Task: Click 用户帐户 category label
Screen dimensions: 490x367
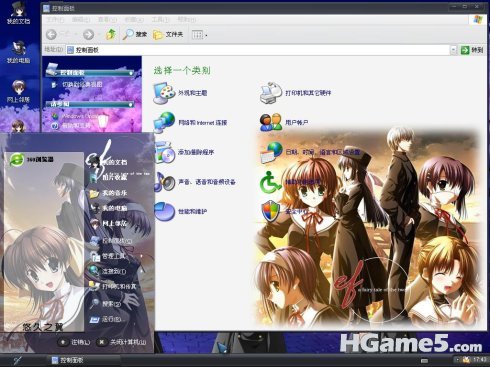Action: point(296,123)
